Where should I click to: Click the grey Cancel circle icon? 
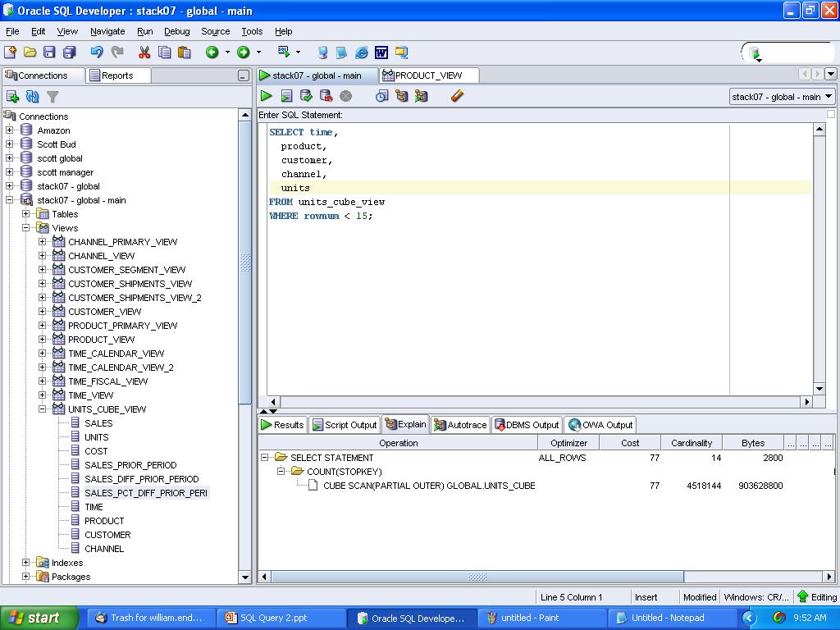(x=346, y=96)
